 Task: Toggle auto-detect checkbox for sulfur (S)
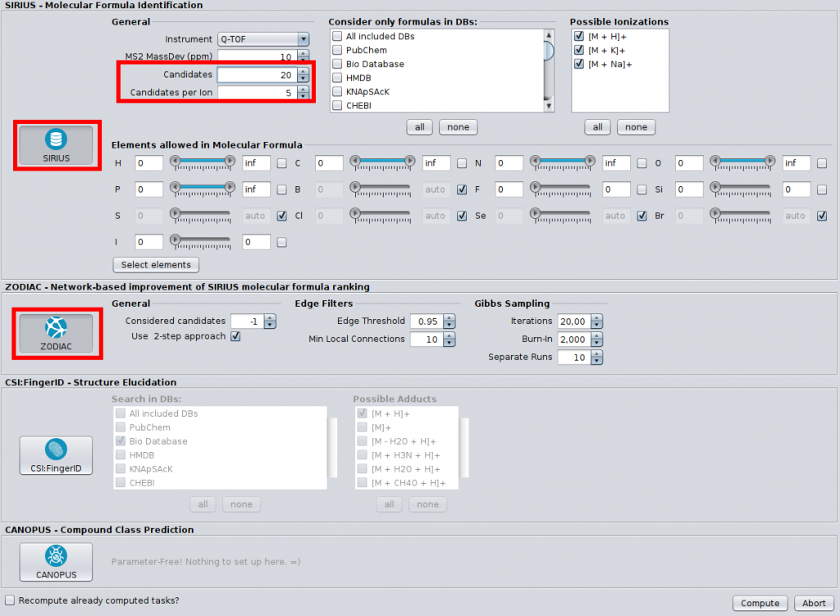click(x=282, y=216)
